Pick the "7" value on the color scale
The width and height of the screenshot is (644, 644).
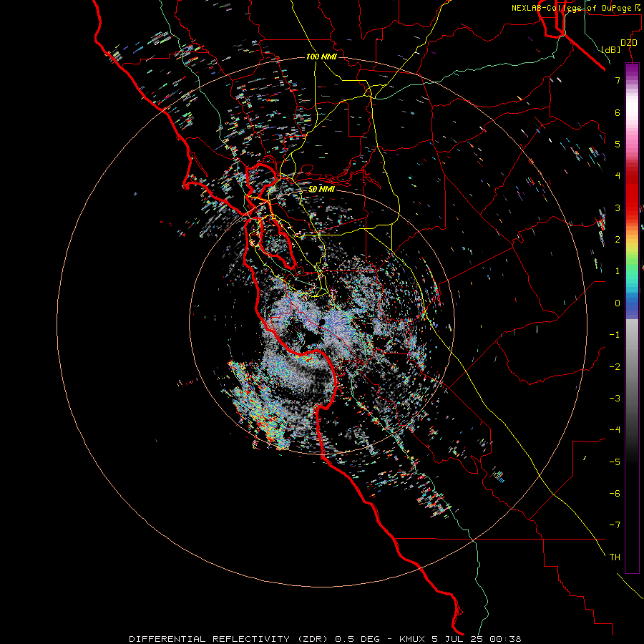[618, 80]
